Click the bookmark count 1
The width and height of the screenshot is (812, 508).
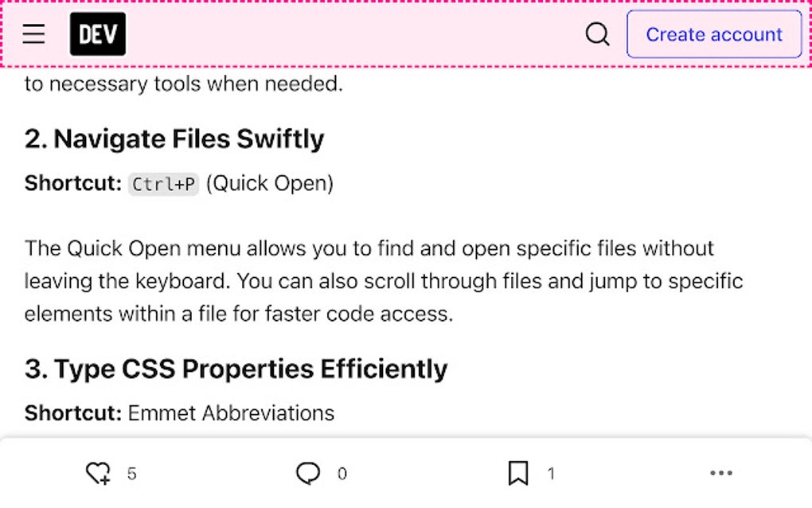tap(551, 474)
